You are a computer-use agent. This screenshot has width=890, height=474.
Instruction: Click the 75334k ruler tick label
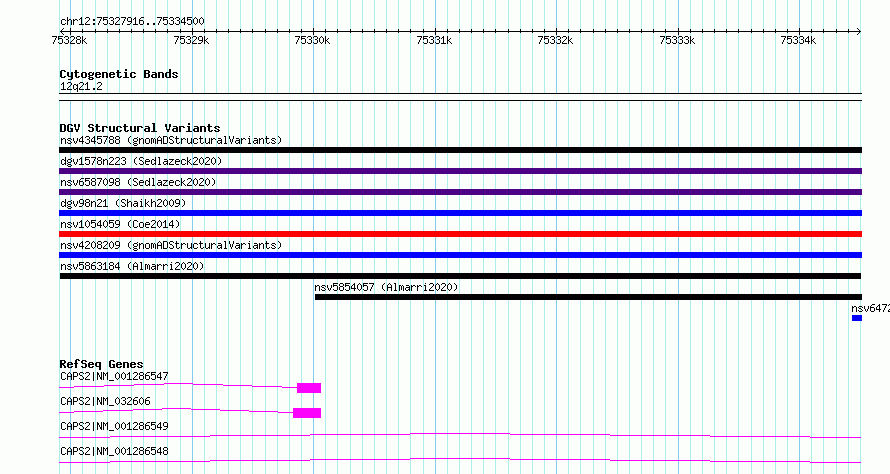point(798,40)
